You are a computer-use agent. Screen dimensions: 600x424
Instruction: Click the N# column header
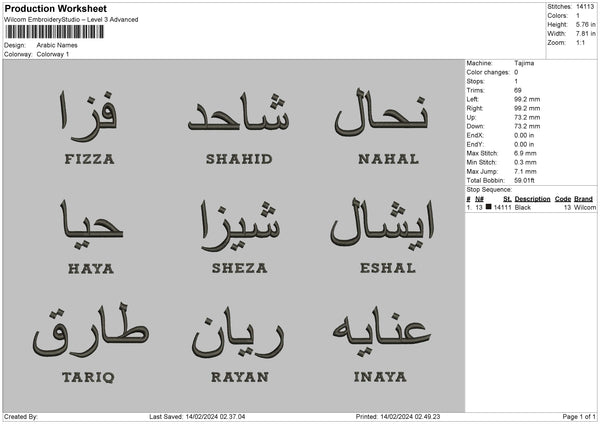coord(479,199)
